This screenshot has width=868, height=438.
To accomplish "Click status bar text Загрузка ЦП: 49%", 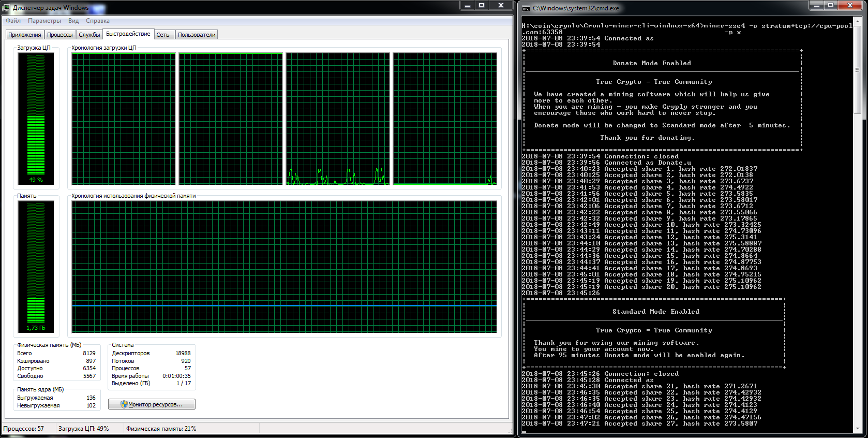I will 83,429.
